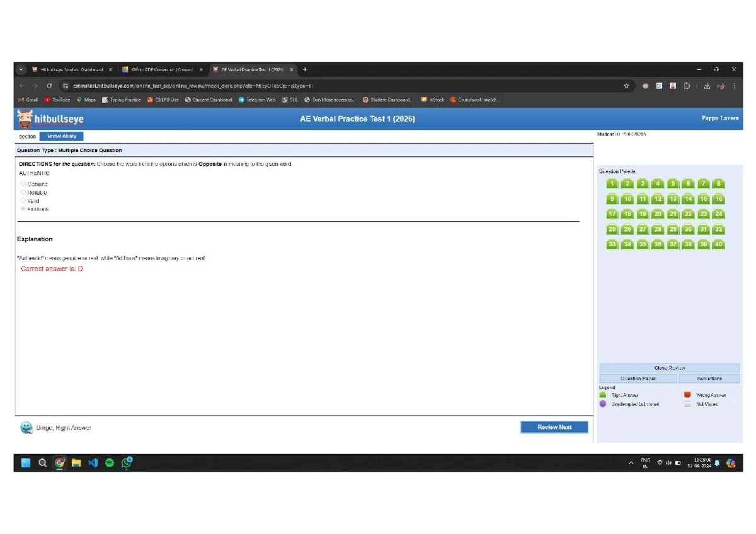This screenshot has height=534, width=756.
Task: Click the hitbullseye bull logo
Action: 25,118
